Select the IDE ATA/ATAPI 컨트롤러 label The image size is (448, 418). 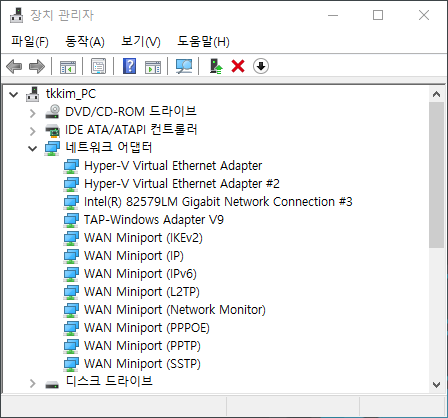(x=131, y=129)
